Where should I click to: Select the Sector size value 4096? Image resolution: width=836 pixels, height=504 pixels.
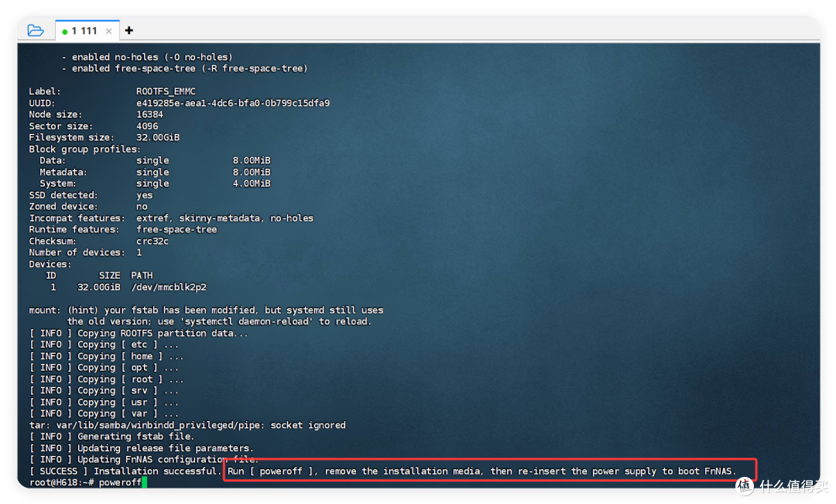point(147,126)
